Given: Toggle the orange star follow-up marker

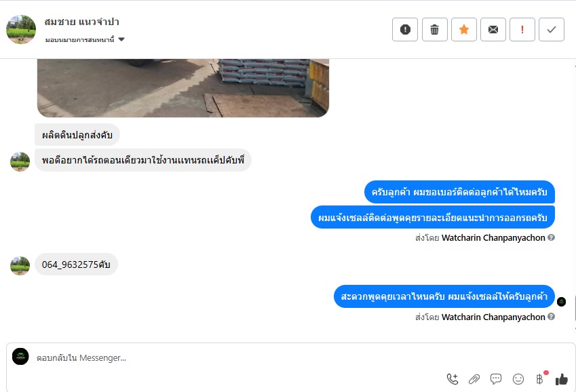Looking at the screenshot, I should (464, 29).
